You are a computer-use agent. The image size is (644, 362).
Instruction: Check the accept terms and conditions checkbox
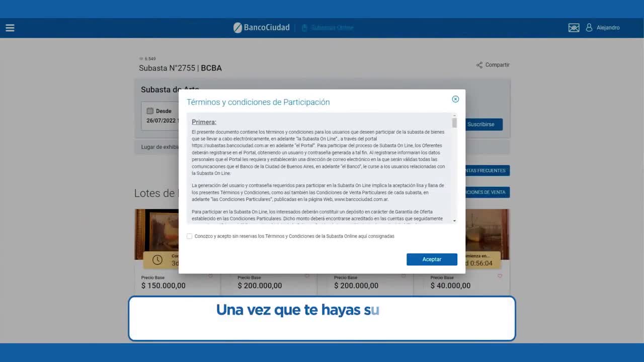click(x=190, y=236)
